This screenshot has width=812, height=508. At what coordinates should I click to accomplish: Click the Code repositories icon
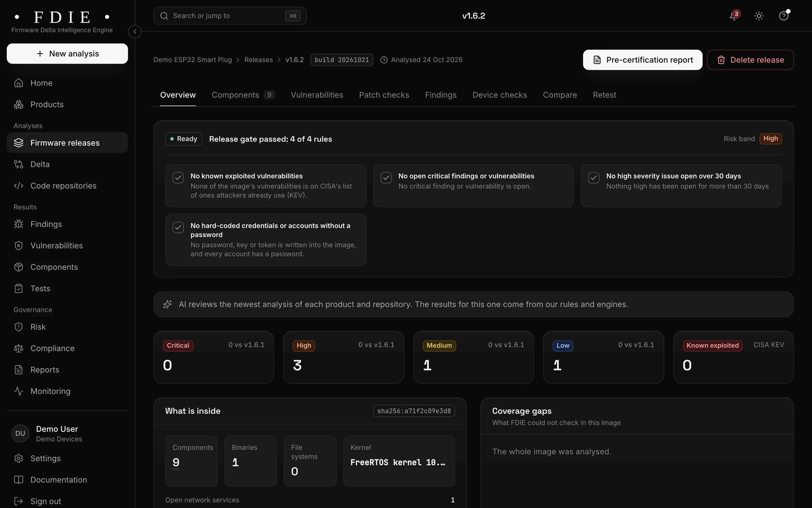click(19, 186)
